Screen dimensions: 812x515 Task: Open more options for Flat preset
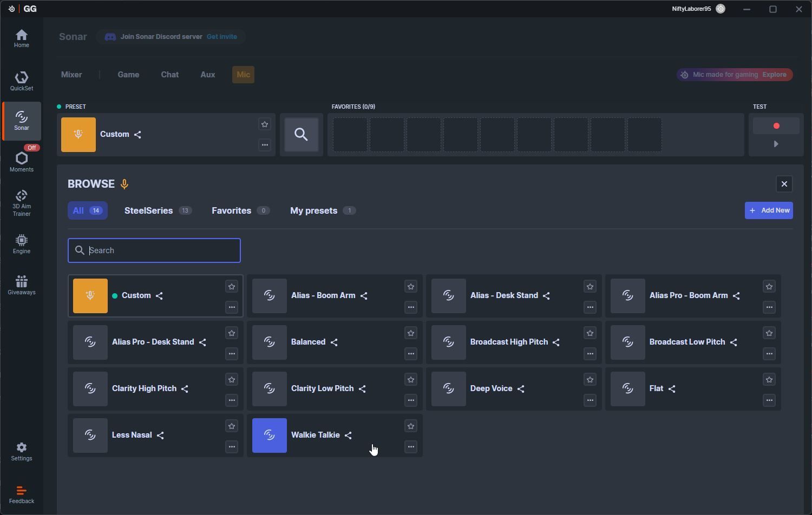click(769, 400)
